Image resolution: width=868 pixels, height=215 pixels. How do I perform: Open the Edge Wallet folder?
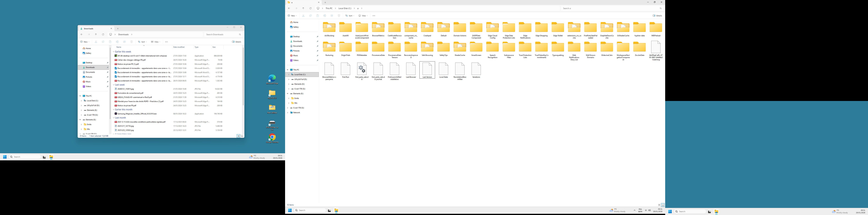pyautogui.click(x=558, y=29)
